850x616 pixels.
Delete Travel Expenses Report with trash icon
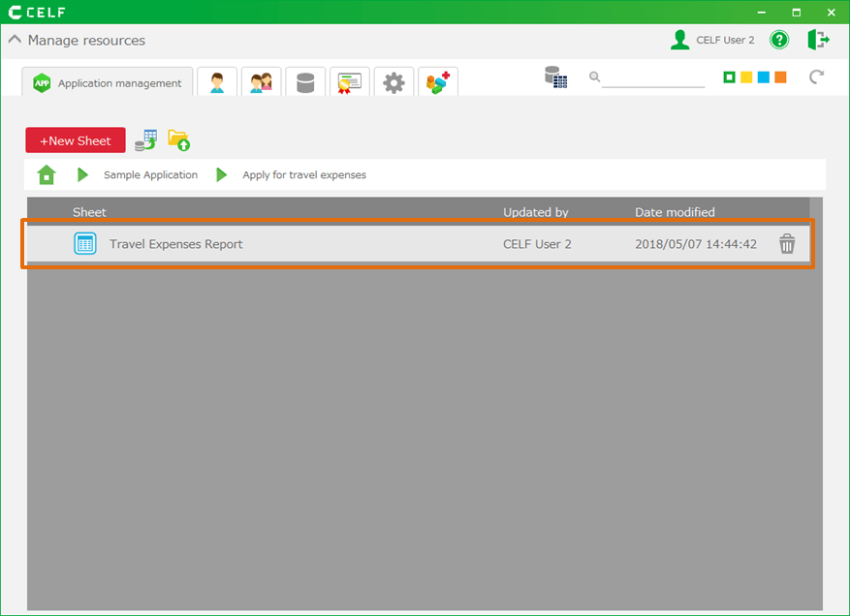[x=787, y=244]
